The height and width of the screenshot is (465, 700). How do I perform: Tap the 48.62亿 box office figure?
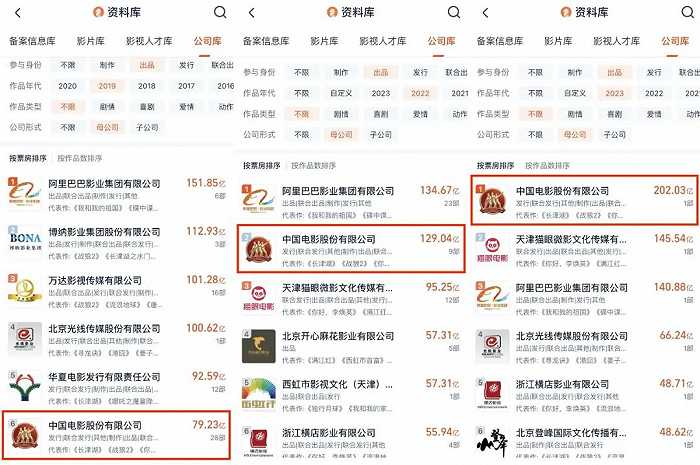[676, 432]
